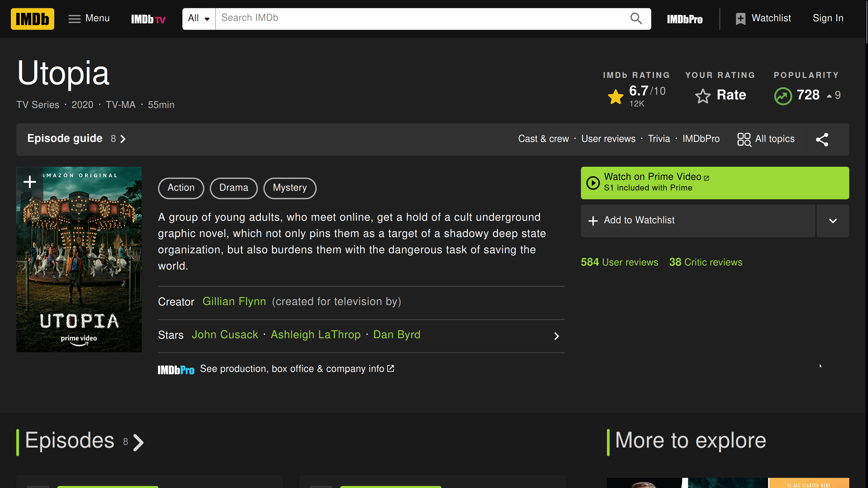Click the IMDbPro logo beside production info
The height and width of the screenshot is (488, 868).
pos(176,370)
